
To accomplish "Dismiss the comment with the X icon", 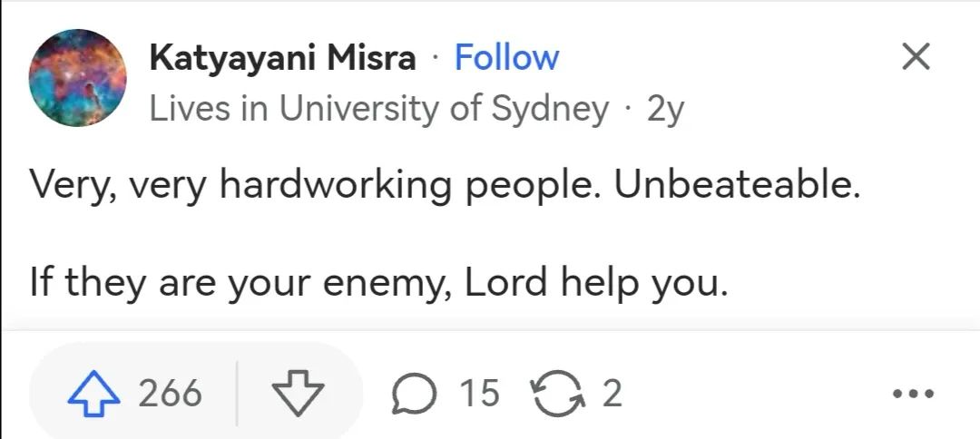I will (916, 58).
